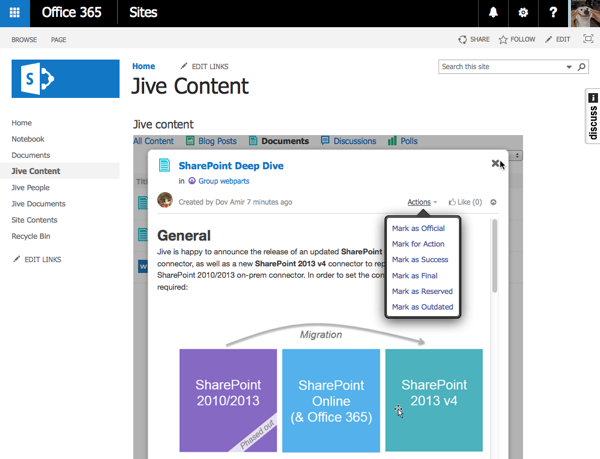Click the FOLLOW star button
The image size is (600, 459).
click(x=517, y=39)
